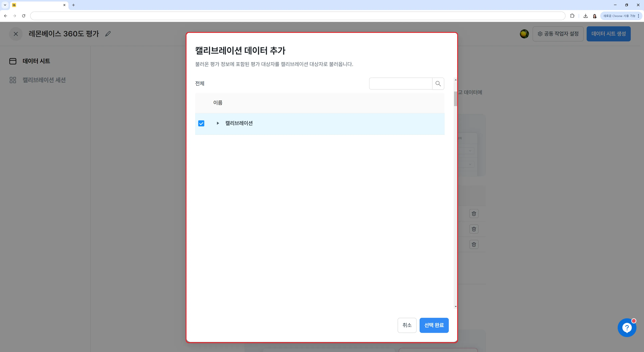Click the gear icon in 공동 작업자 설정
The image size is (644, 352).
[x=540, y=34]
